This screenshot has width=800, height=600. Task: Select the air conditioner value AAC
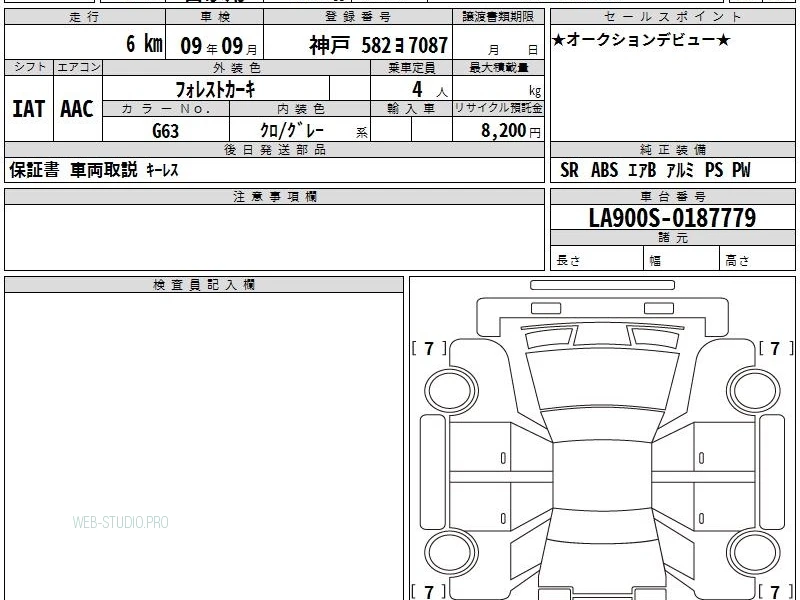click(77, 109)
